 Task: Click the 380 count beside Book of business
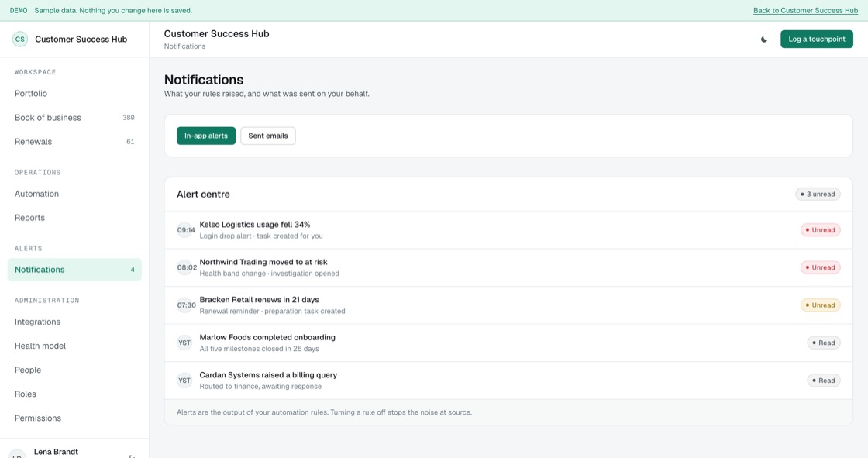129,118
